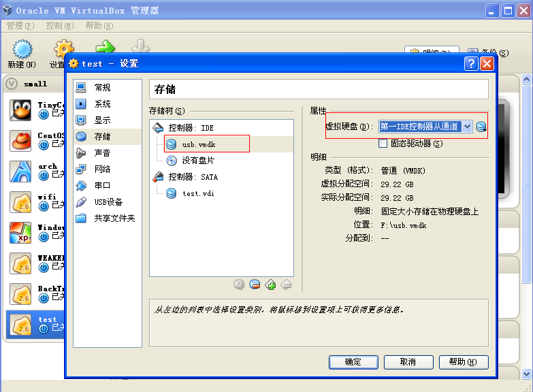Open the 声音 (Audio) settings category
The height and width of the screenshot is (392, 533).
point(107,153)
